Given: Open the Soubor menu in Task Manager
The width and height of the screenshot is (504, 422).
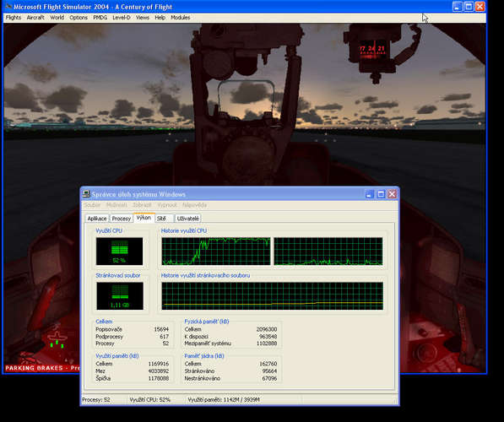Looking at the screenshot, I should (x=92, y=205).
